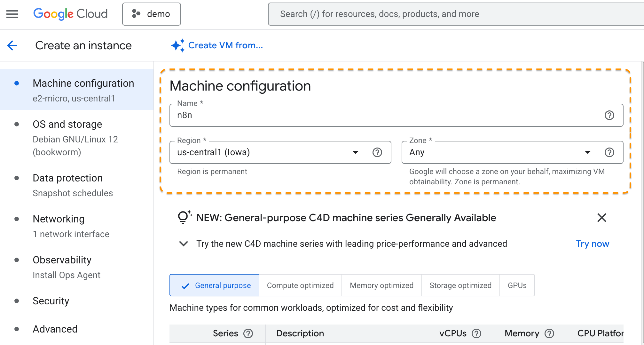Click help icon in Name field
644x345 pixels.
point(609,115)
